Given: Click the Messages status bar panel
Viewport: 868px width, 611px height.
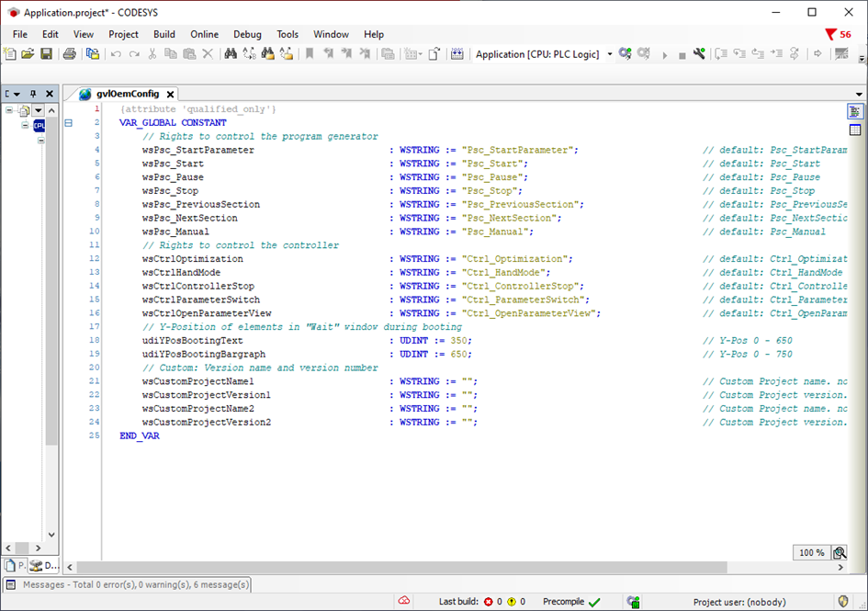Looking at the screenshot, I should [127, 584].
